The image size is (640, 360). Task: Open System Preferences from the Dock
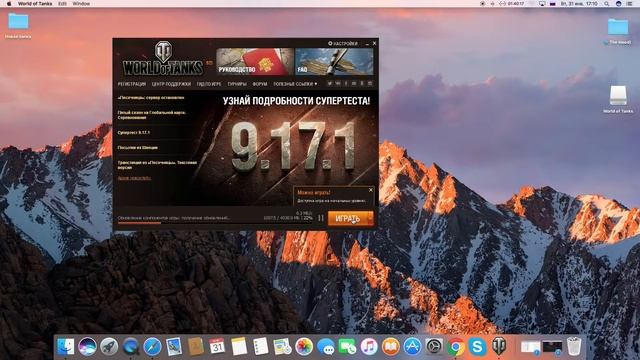434,347
